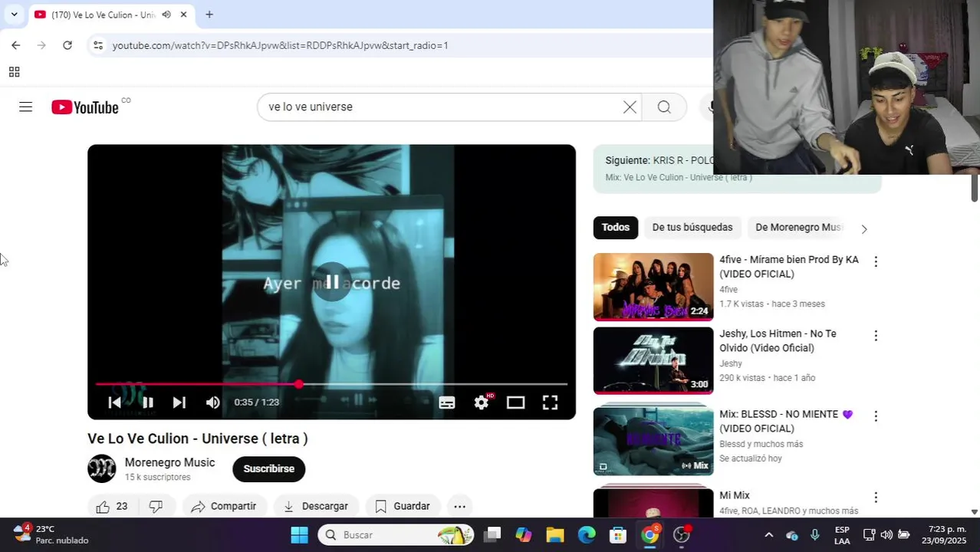980x552 pixels.
Task: Open options for 4five Mírame bien video
Action: pyautogui.click(x=876, y=261)
